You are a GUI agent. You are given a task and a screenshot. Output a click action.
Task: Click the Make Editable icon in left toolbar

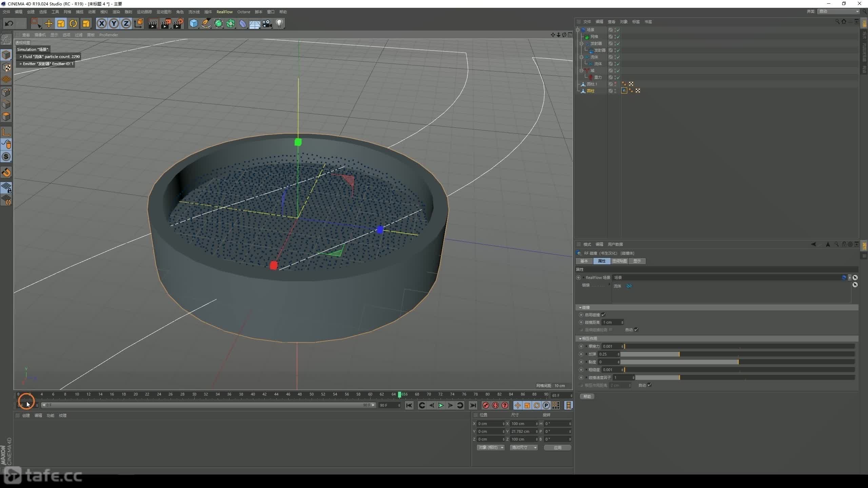click(6, 40)
